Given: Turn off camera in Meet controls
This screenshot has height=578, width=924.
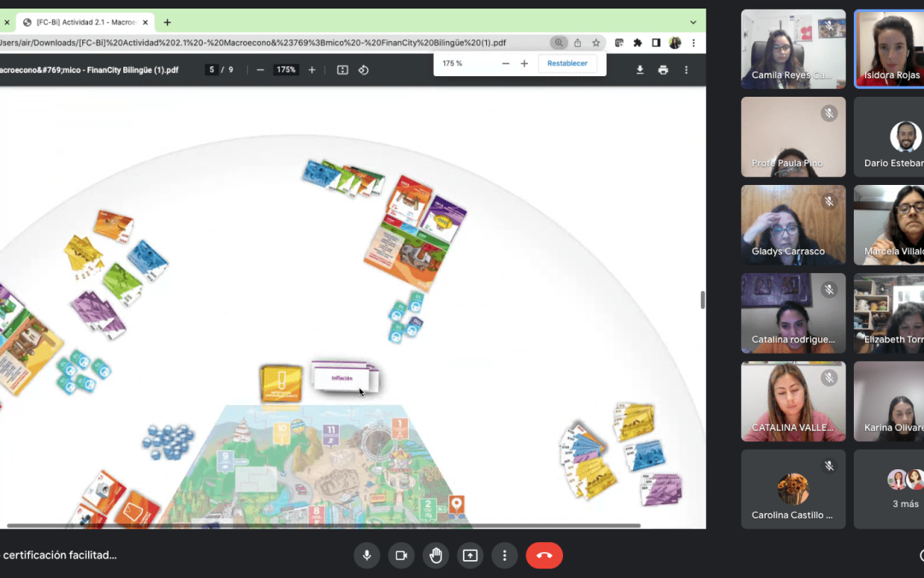Looking at the screenshot, I should (x=401, y=556).
